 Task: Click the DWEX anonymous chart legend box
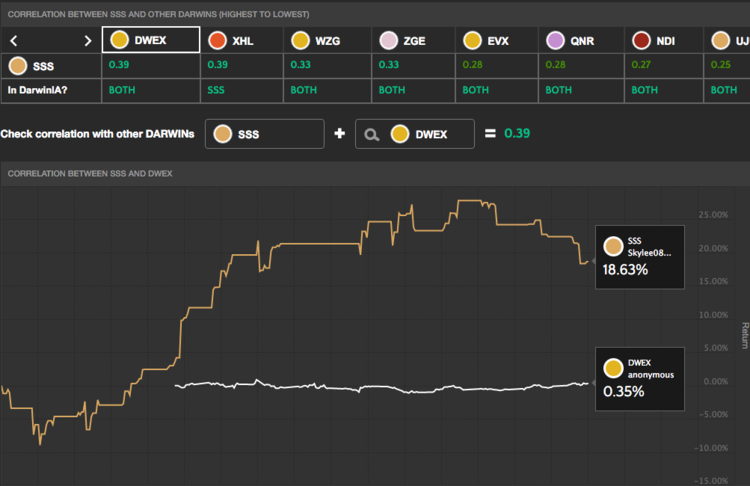pyautogui.click(x=640, y=379)
